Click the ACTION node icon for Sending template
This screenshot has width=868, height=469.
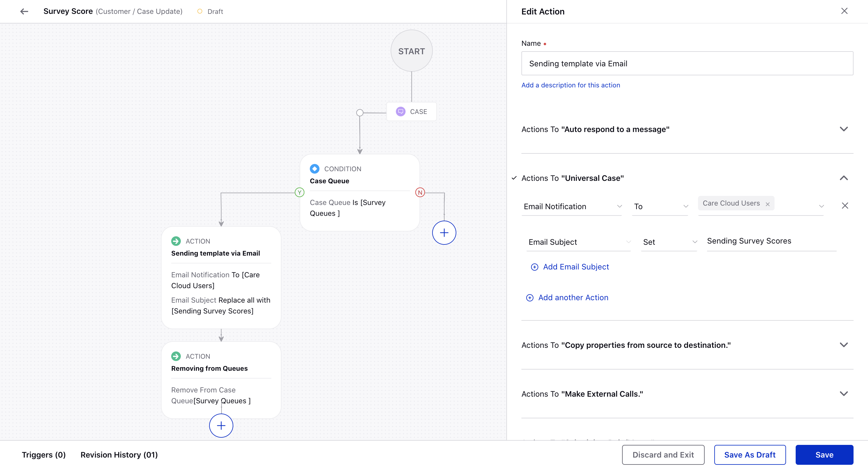tap(176, 241)
